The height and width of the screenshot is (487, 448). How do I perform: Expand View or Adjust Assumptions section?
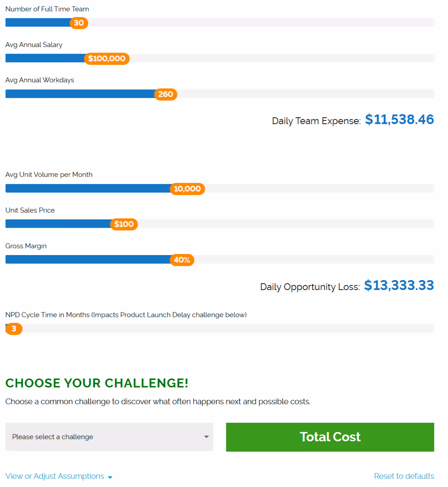tap(55, 476)
